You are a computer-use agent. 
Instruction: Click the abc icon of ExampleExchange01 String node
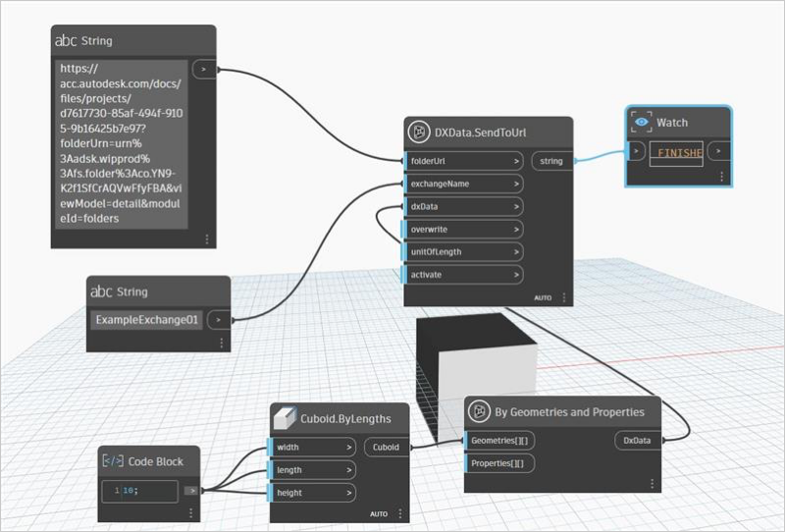pos(101,292)
